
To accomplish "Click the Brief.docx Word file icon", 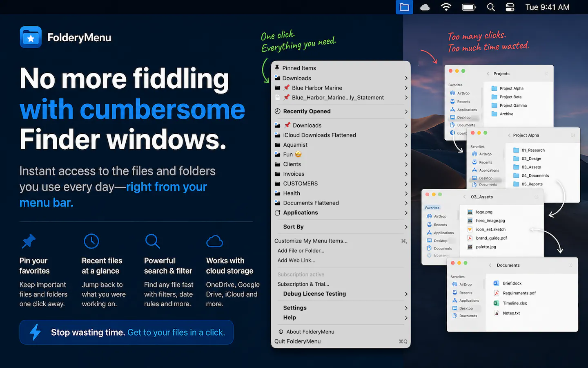I will click(x=497, y=283).
